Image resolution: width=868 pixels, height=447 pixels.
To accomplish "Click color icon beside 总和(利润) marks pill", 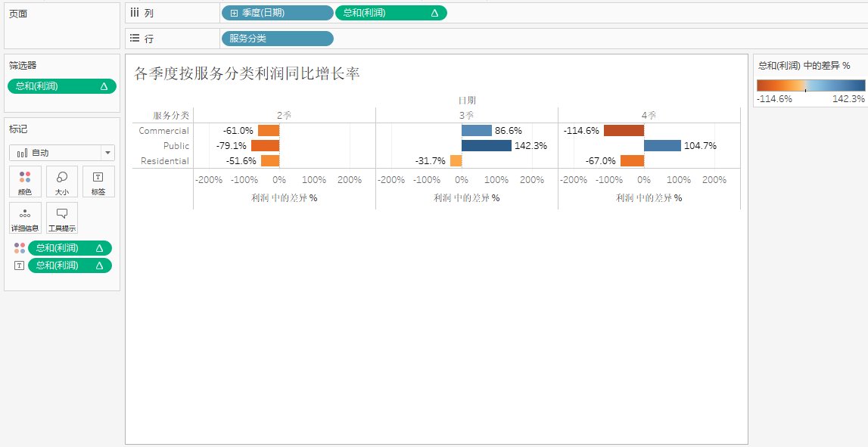I will [20, 248].
